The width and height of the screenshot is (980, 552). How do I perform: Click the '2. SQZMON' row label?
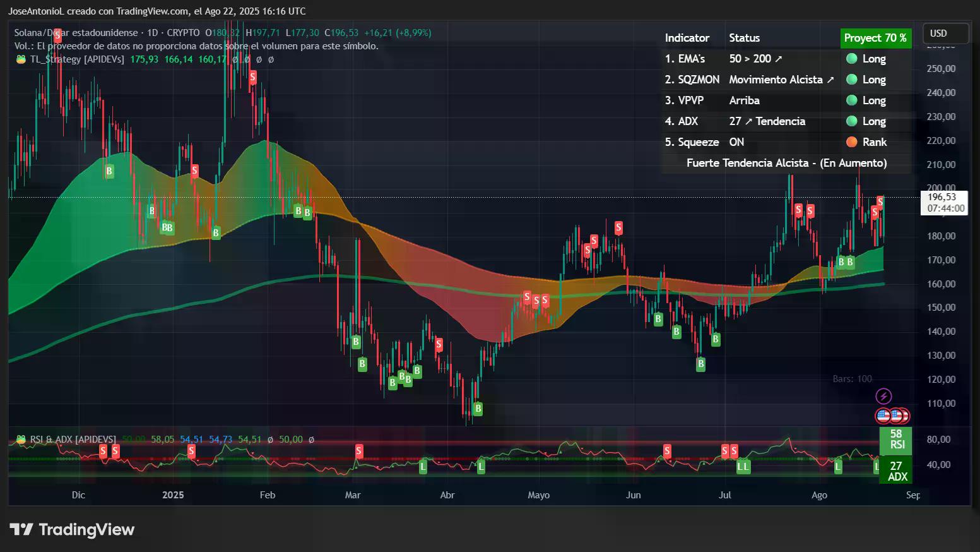(x=692, y=80)
